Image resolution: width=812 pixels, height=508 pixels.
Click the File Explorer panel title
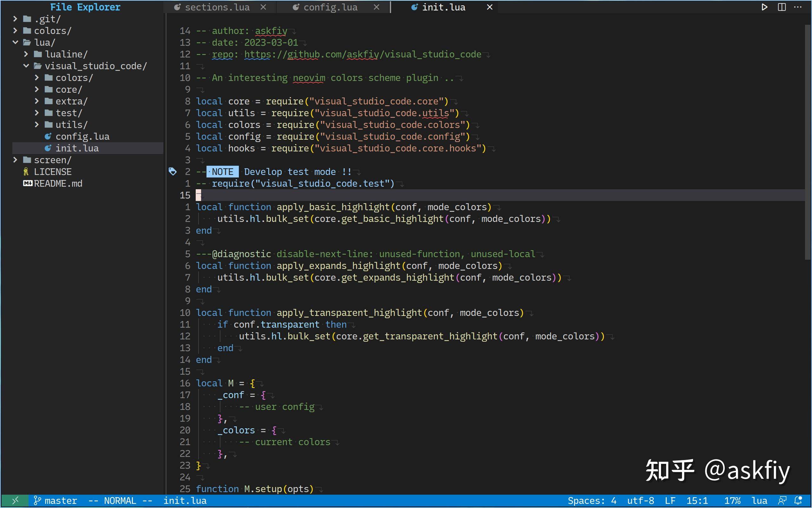click(x=85, y=7)
